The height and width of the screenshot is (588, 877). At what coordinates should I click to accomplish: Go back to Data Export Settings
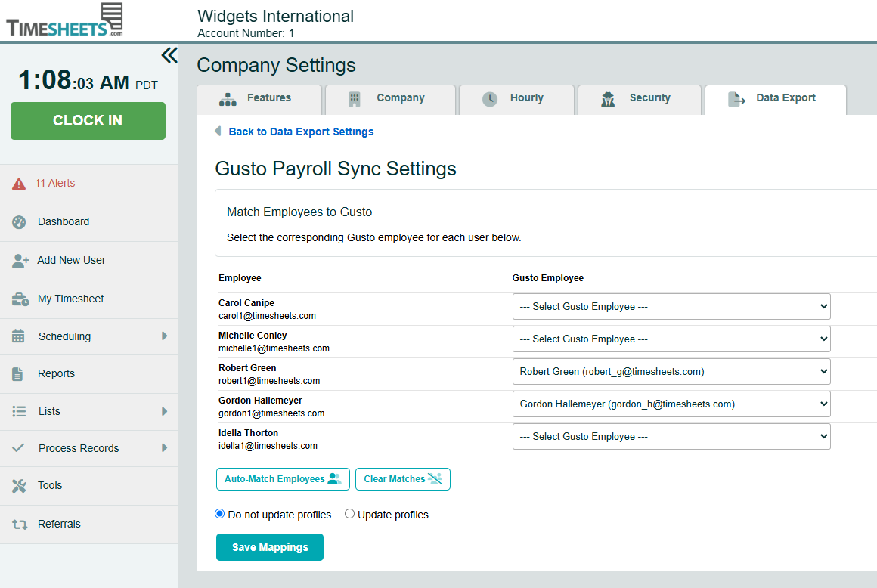pos(301,132)
